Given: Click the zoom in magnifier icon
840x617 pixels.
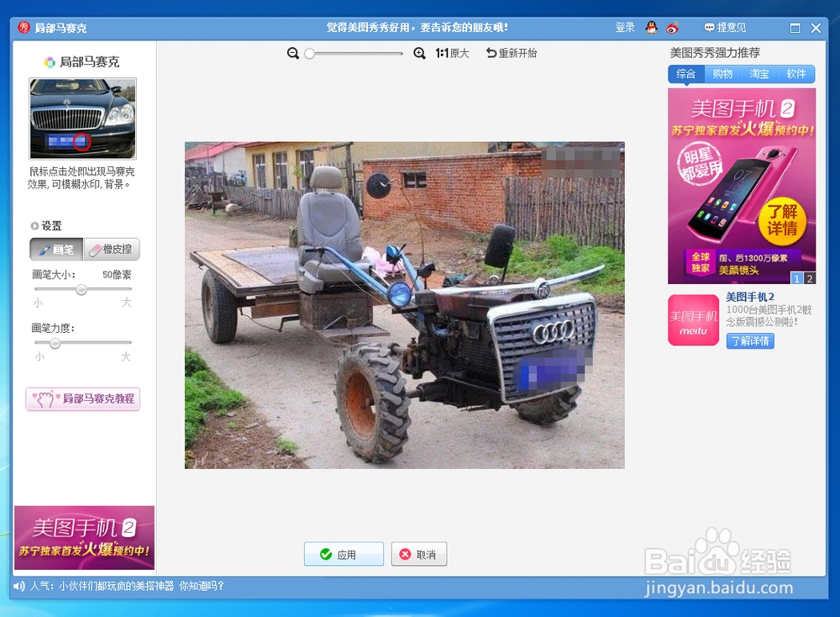Looking at the screenshot, I should [x=419, y=53].
